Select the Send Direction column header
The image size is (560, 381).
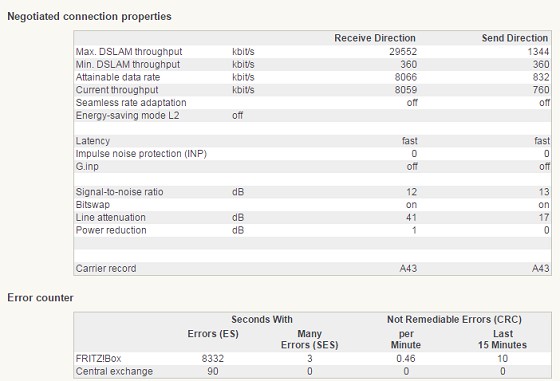point(515,38)
